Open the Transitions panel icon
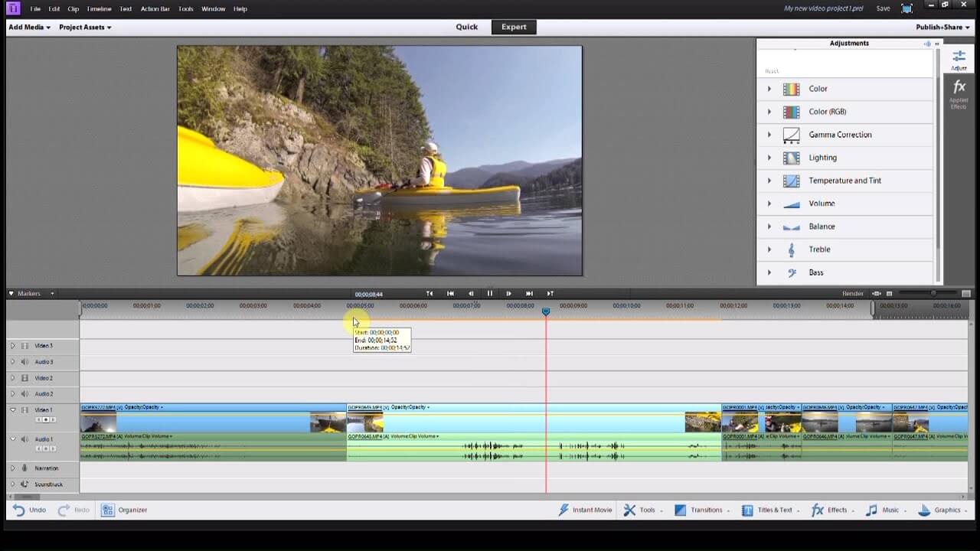The width and height of the screenshot is (980, 551). tap(680, 510)
